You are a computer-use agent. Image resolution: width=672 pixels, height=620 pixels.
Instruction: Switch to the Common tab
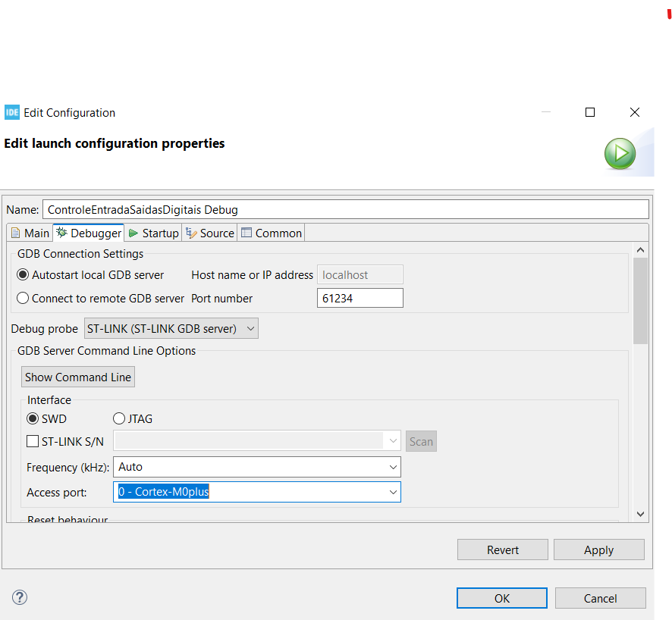point(272,233)
